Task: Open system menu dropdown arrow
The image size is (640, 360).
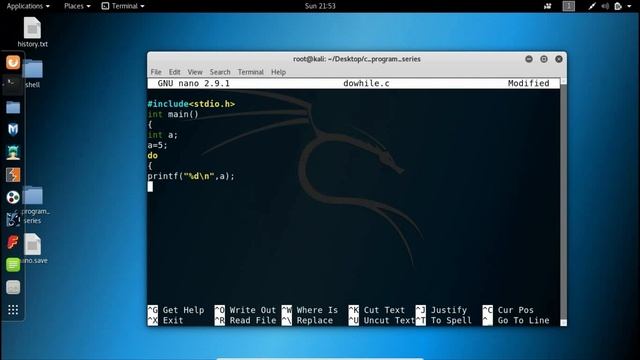Action: [x=629, y=6]
